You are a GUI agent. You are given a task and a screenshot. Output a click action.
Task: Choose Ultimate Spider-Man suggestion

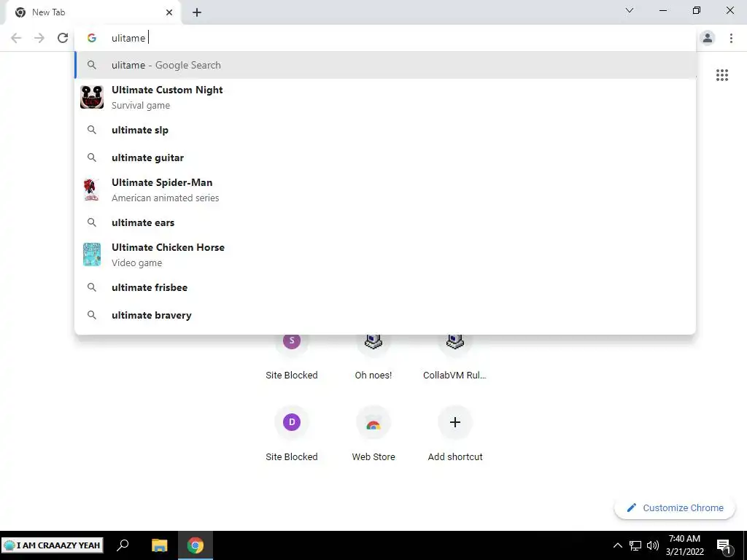pyautogui.click(x=385, y=190)
